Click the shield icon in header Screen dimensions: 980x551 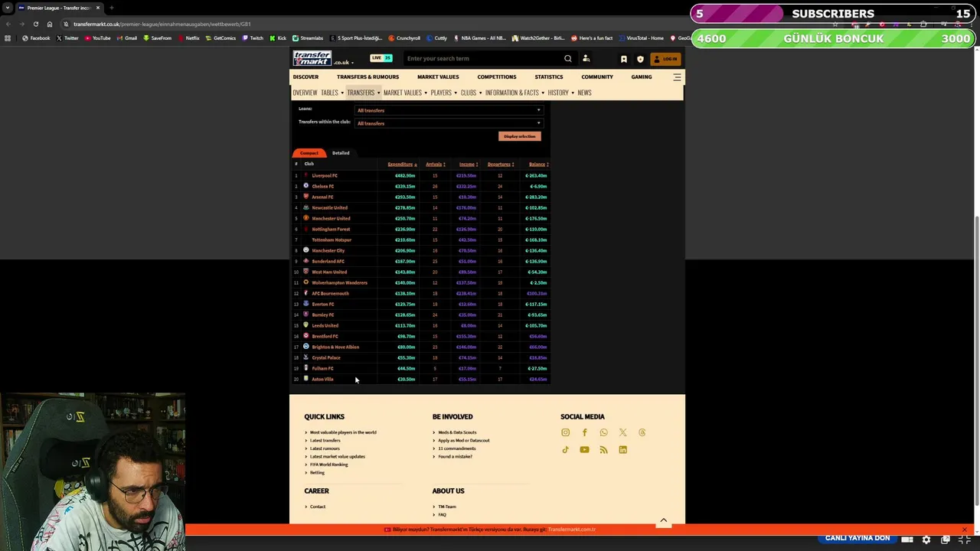[640, 59]
